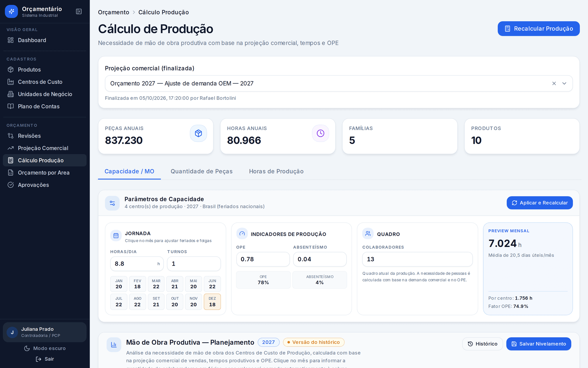588x368 pixels.
Task: Edit the Colaboradores field
Action: click(x=417, y=259)
